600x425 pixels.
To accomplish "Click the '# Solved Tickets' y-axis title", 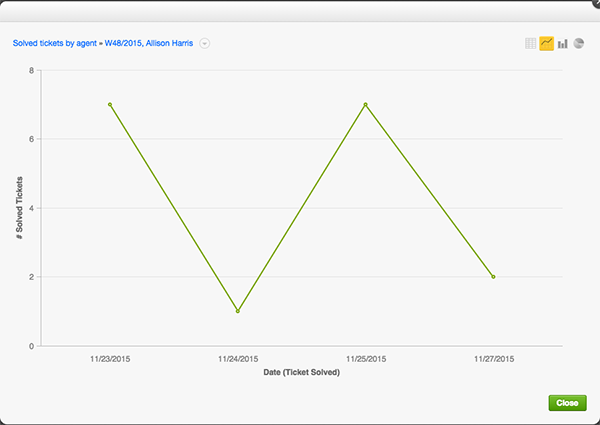I will tap(20, 208).
